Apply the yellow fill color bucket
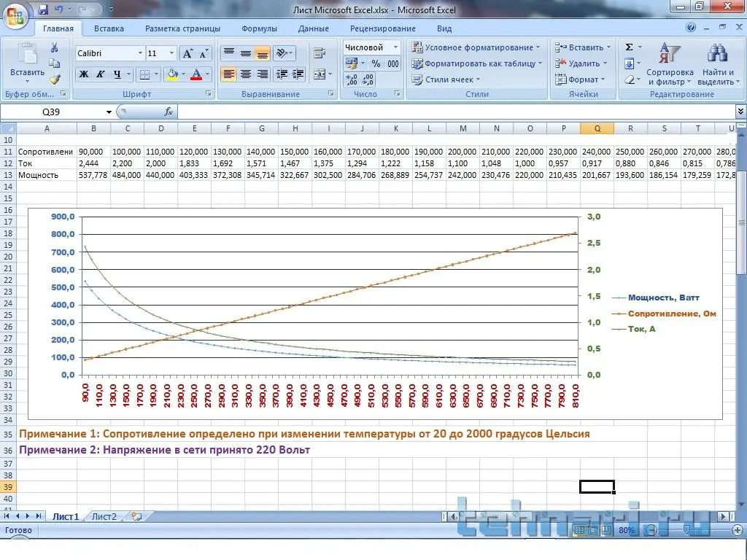Screen dimensions: 747x560 [172, 74]
